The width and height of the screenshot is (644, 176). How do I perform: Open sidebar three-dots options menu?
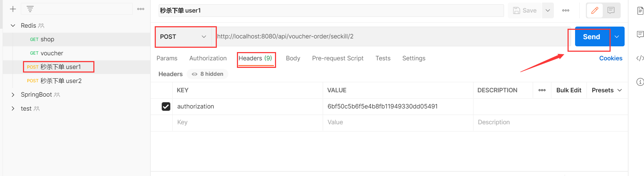141,9
